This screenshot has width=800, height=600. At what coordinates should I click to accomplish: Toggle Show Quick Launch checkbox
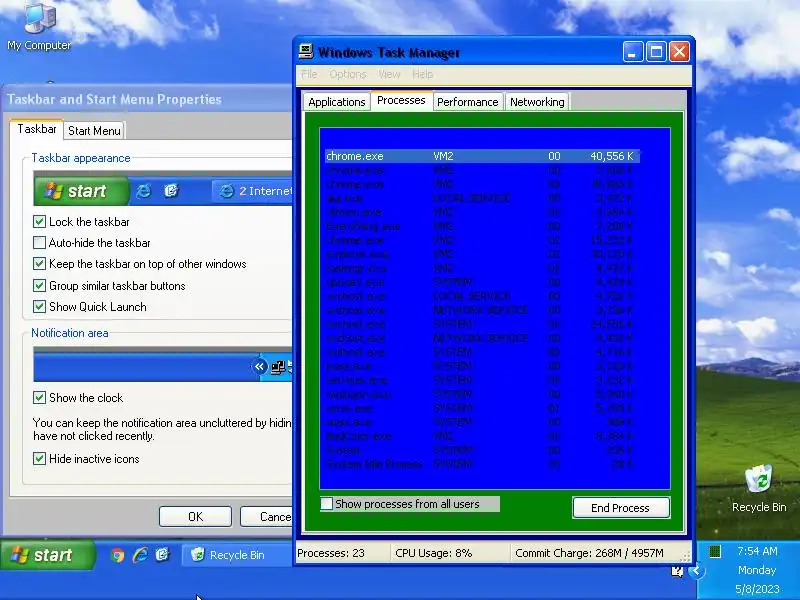pyautogui.click(x=39, y=307)
